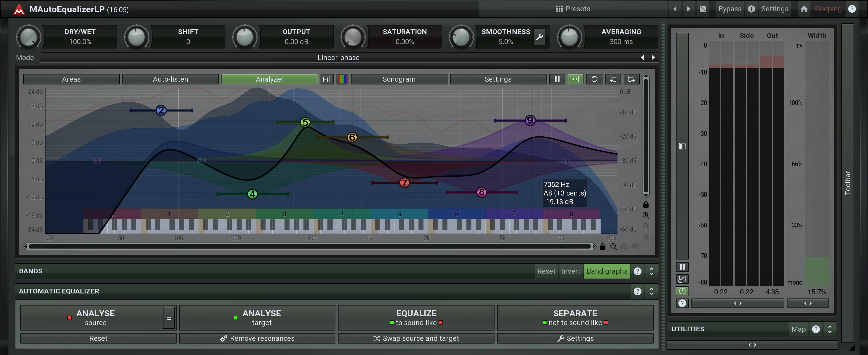Click Swap source and target
The image size is (868, 355).
pos(416,338)
